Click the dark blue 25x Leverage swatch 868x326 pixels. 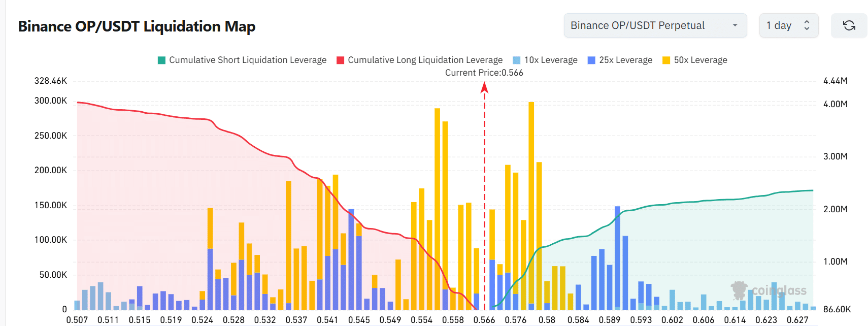tap(591, 60)
